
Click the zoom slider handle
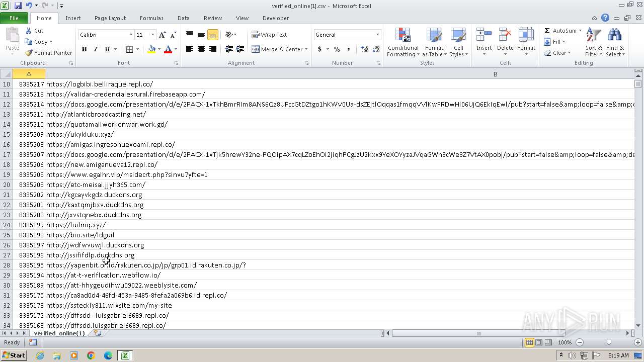(x=609, y=342)
